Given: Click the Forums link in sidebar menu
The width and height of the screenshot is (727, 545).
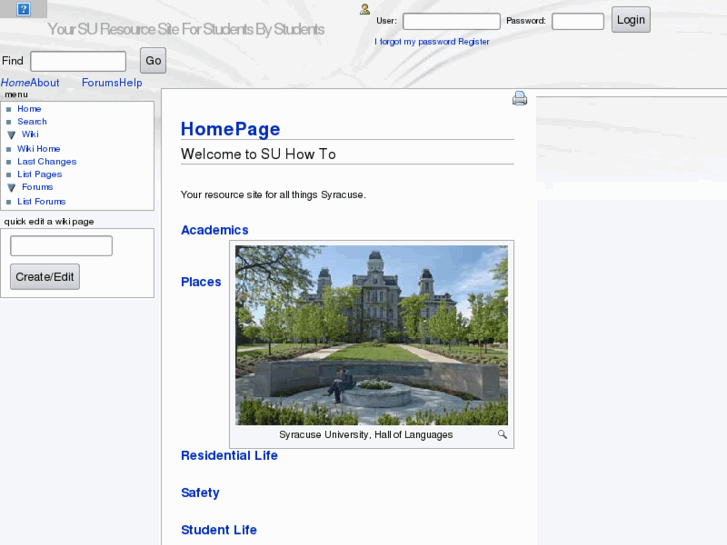Looking at the screenshot, I should [x=38, y=187].
